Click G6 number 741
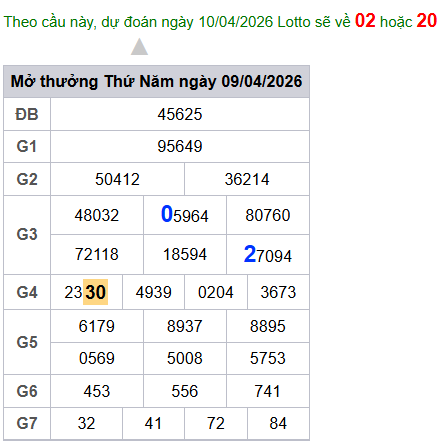Viewport: 440px width, 446px height. click(267, 391)
